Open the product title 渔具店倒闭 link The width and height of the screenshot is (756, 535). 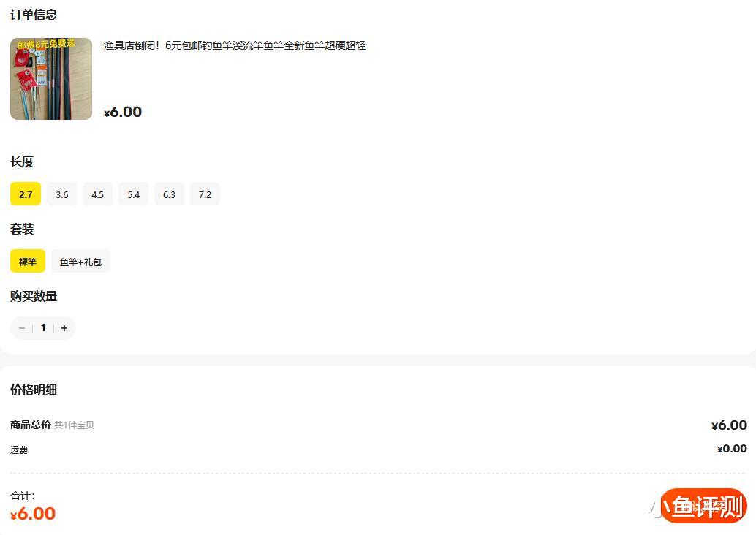tap(235, 45)
